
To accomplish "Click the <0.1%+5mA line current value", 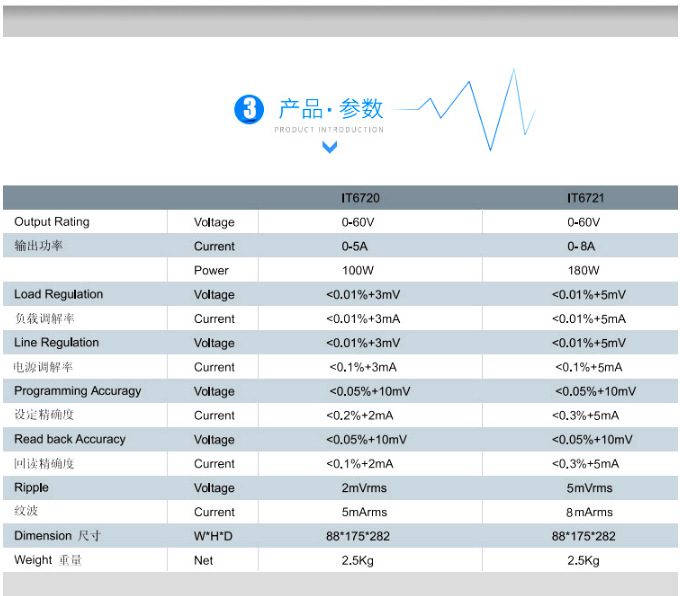I will click(589, 367).
